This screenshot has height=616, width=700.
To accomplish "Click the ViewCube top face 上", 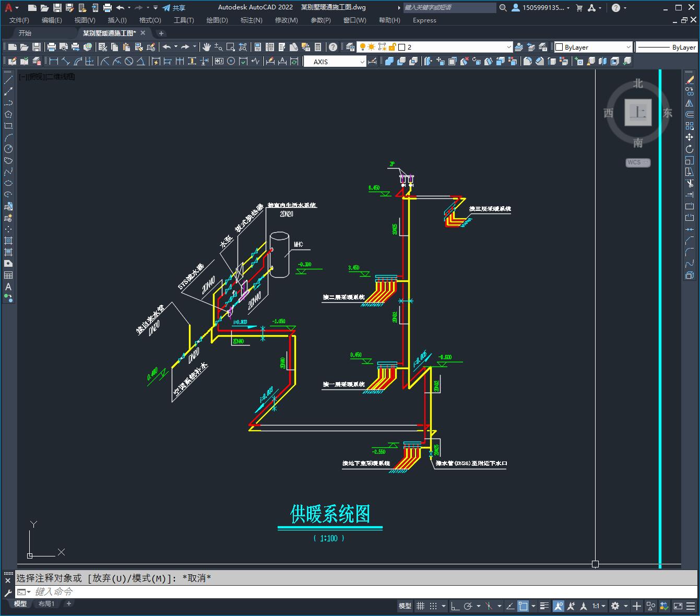I will 638,112.
